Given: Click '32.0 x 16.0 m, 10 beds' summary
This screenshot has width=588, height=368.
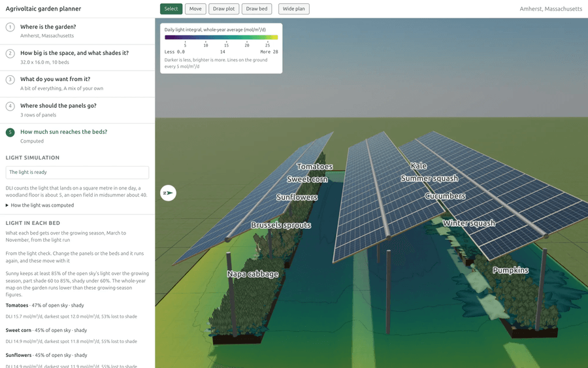Looking at the screenshot, I should point(44,62).
